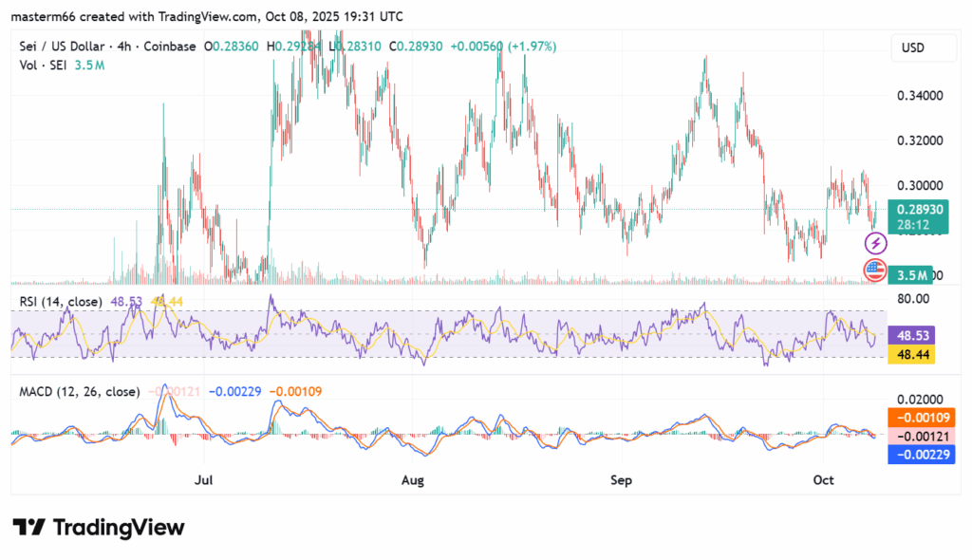Click the purple lightning bolt icon
972x560 pixels.
[875, 244]
